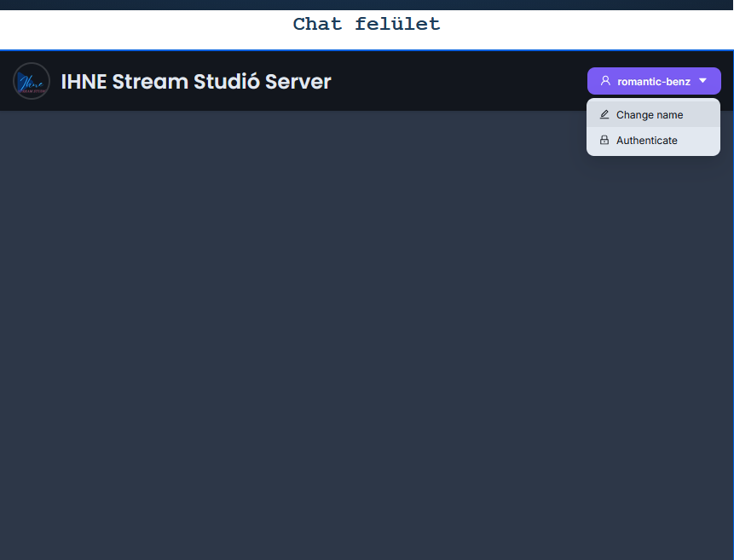Click the Chat felület page heading
The image size is (734, 560).
click(367, 24)
